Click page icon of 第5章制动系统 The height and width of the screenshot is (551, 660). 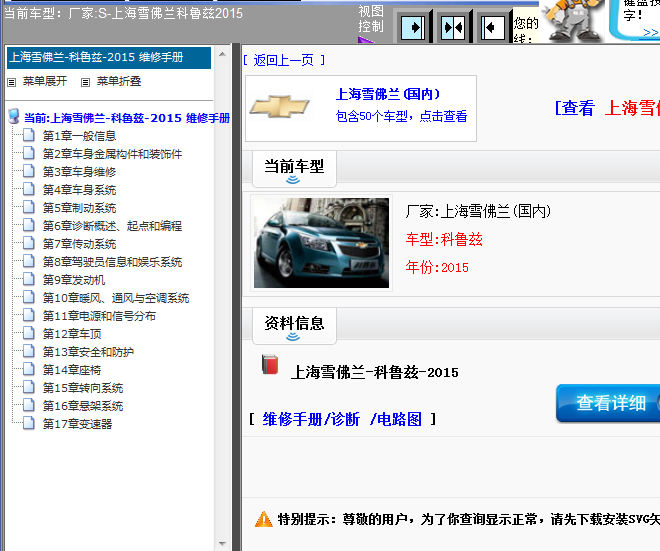click(x=29, y=207)
